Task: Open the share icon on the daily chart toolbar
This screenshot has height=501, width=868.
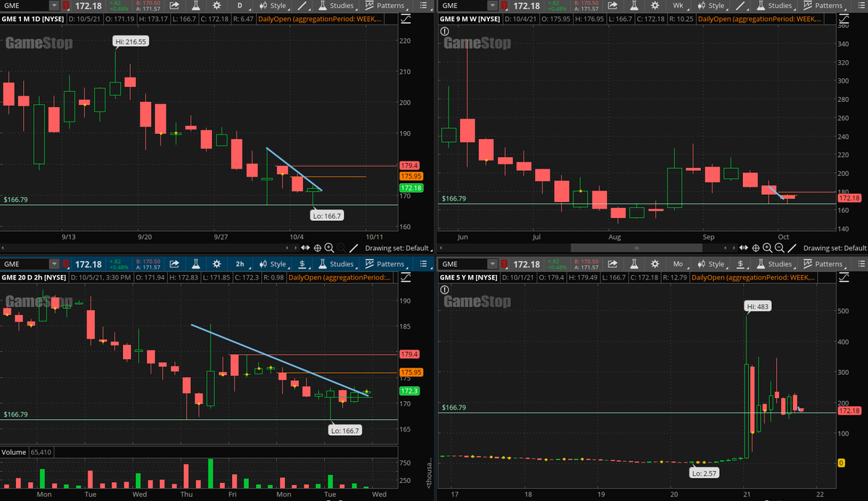Action: tap(174, 6)
